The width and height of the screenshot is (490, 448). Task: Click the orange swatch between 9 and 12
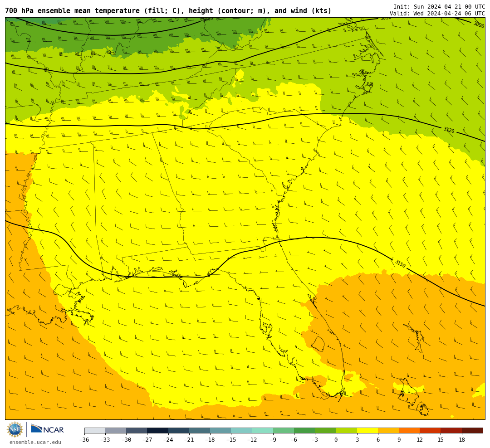409,431
